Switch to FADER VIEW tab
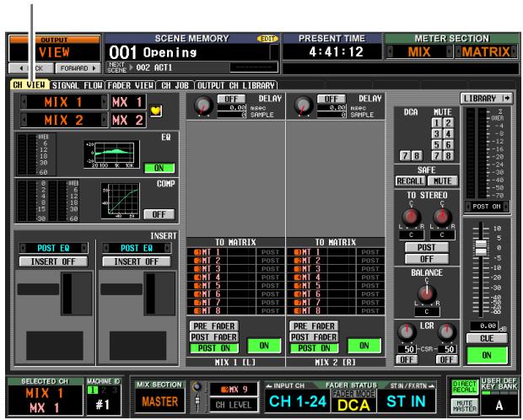523x420 pixels. tap(131, 85)
